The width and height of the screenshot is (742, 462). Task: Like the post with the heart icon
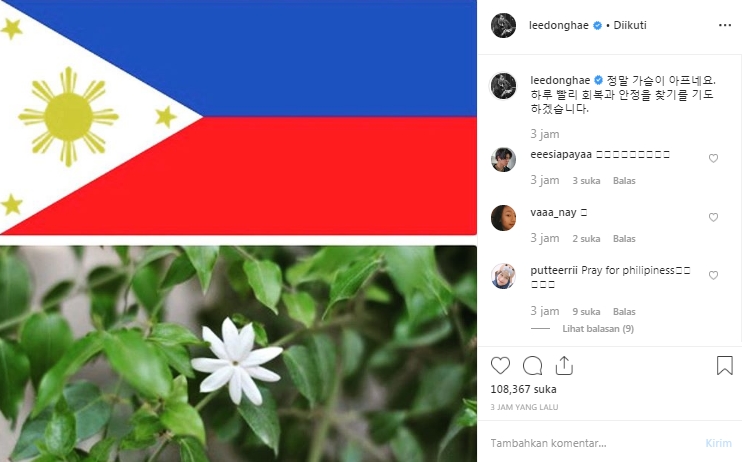(x=500, y=366)
